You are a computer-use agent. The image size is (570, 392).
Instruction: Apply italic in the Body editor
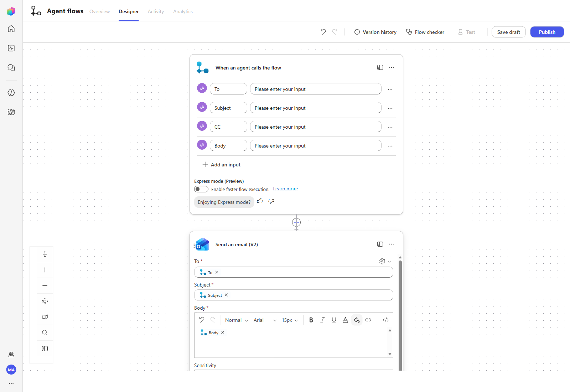(322, 320)
